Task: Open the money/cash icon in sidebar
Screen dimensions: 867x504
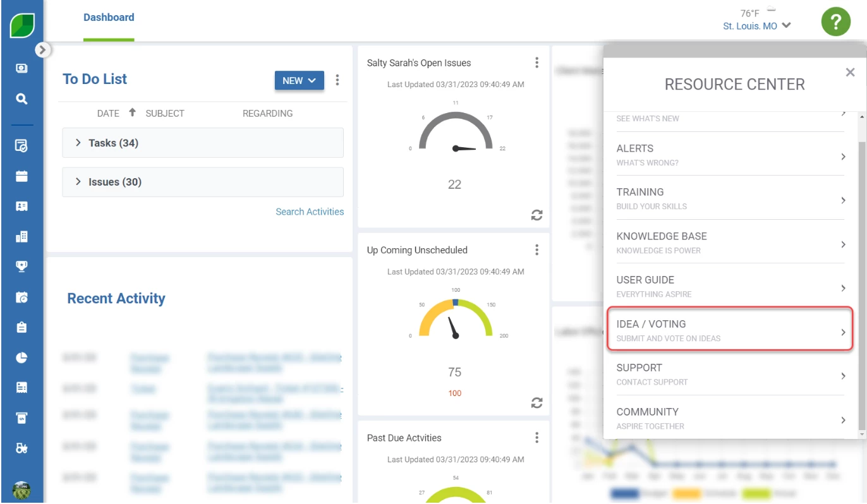Action: tap(21, 68)
